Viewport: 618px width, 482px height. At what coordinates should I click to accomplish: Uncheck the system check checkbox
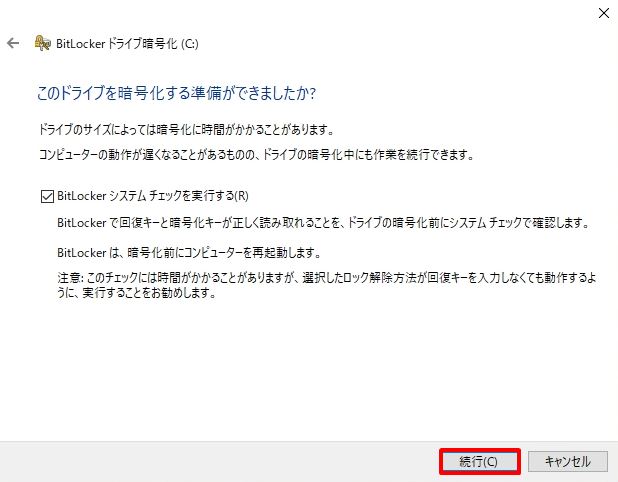pyautogui.click(x=47, y=196)
